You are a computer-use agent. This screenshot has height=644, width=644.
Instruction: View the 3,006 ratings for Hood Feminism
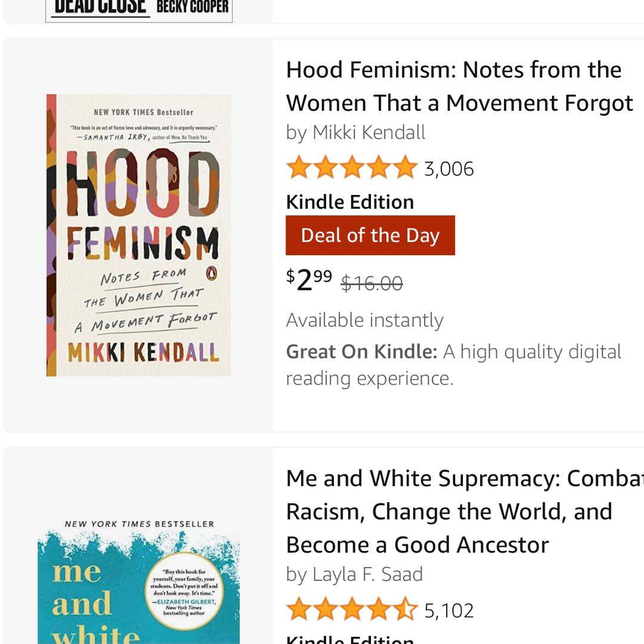coord(449,169)
